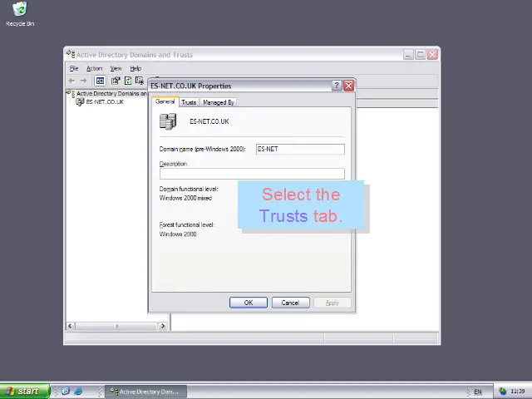Close the ES-NET.CO.UK Properties dialog
The width and height of the screenshot is (532, 399).
click(x=349, y=86)
